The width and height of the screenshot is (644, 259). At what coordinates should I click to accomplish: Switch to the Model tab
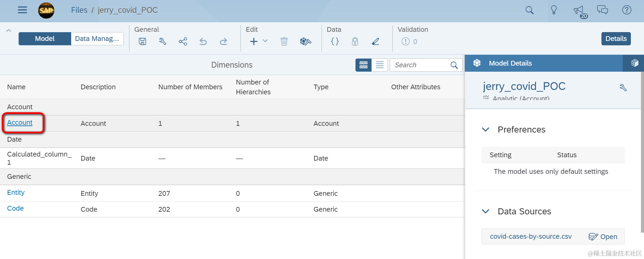pyautogui.click(x=45, y=39)
